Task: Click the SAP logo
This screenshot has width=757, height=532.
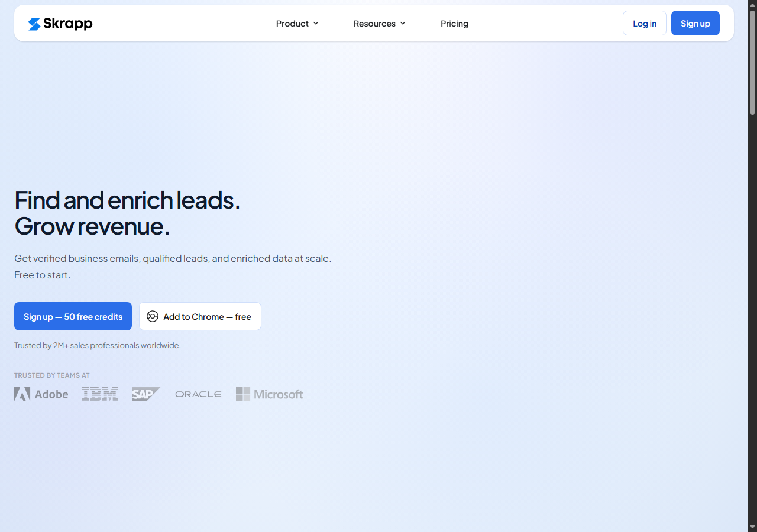Action: tap(146, 394)
